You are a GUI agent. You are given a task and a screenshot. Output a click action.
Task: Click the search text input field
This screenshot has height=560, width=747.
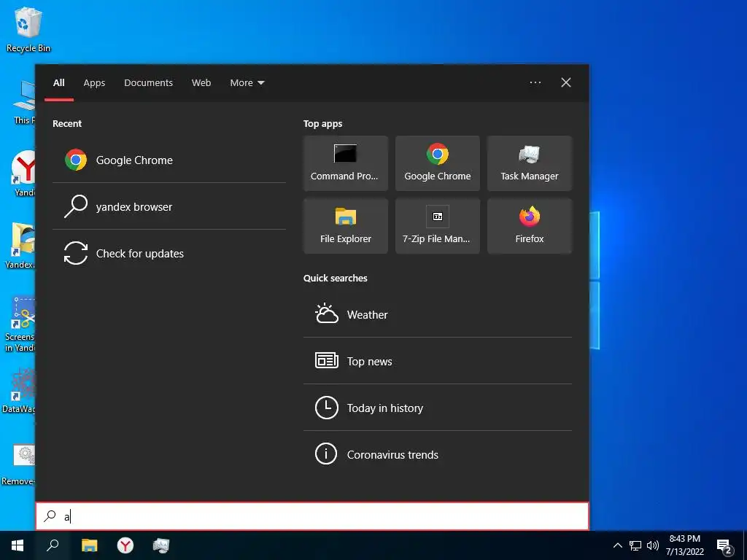tap(312, 516)
